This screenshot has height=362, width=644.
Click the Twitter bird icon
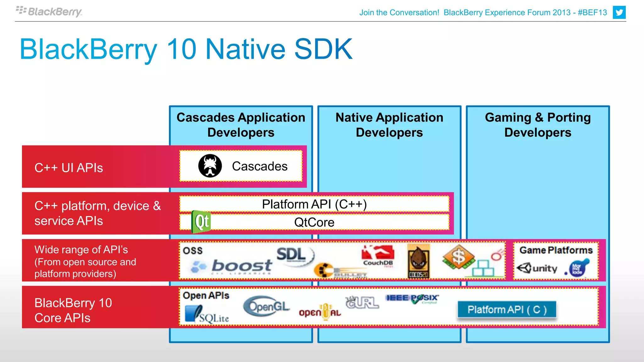(619, 13)
